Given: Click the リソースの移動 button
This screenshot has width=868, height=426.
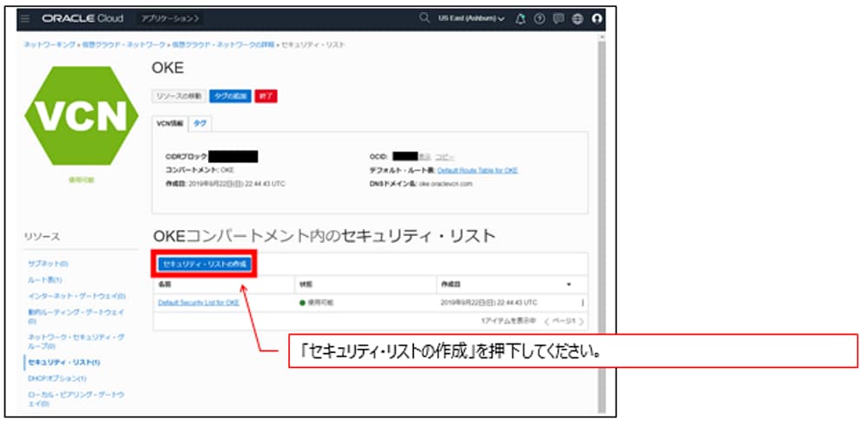Looking at the screenshot, I should (x=178, y=96).
